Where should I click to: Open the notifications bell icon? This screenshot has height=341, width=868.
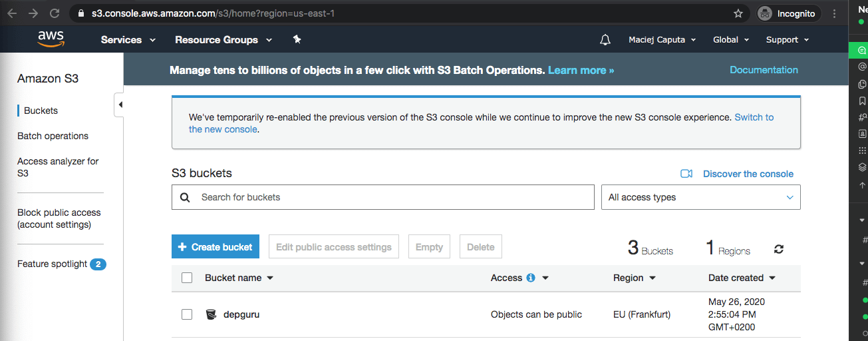point(605,40)
